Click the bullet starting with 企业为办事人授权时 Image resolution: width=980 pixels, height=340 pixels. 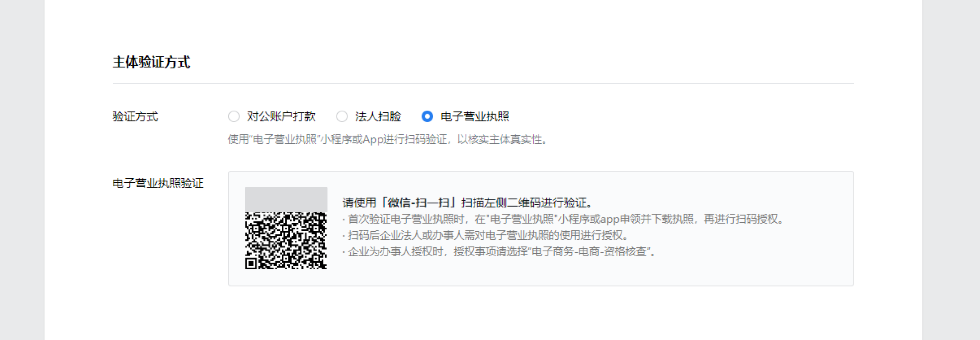coord(499,252)
